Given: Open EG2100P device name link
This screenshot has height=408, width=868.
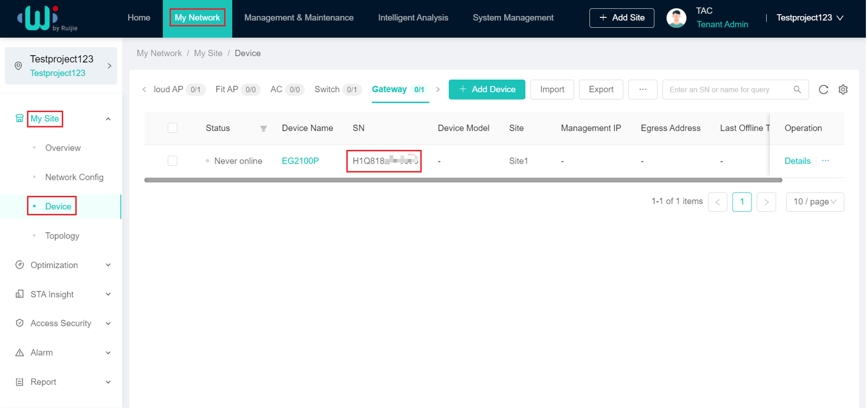Looking at the screenshot, I should pos(300,161).
